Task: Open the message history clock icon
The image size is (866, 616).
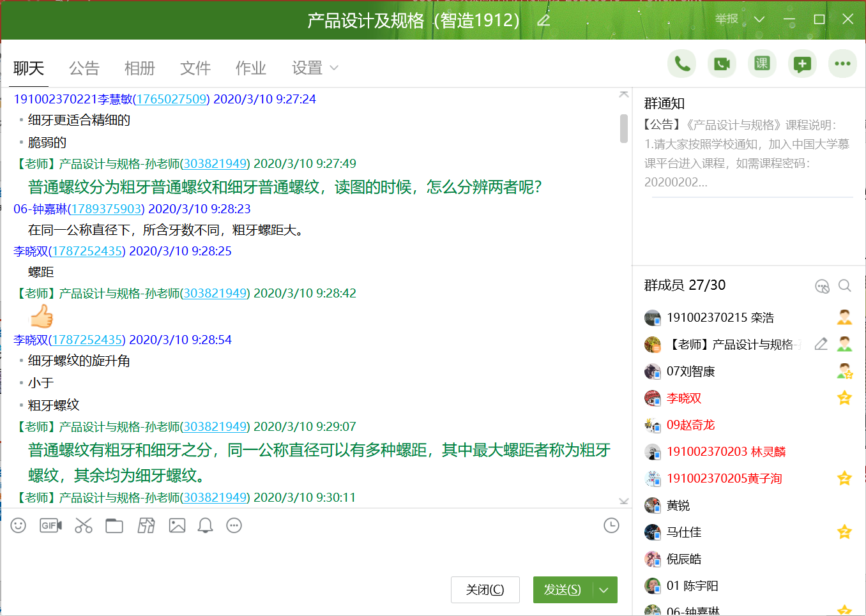Action: (x=611, y=525)
